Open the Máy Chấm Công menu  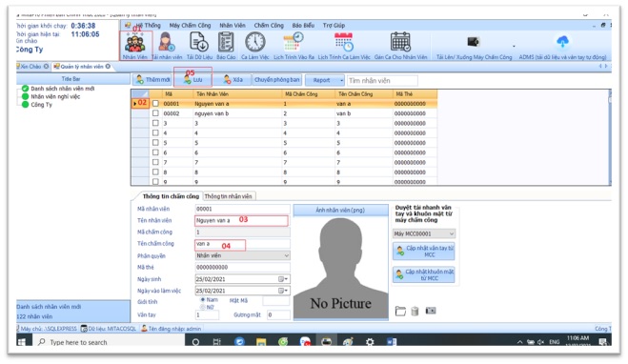190,25
